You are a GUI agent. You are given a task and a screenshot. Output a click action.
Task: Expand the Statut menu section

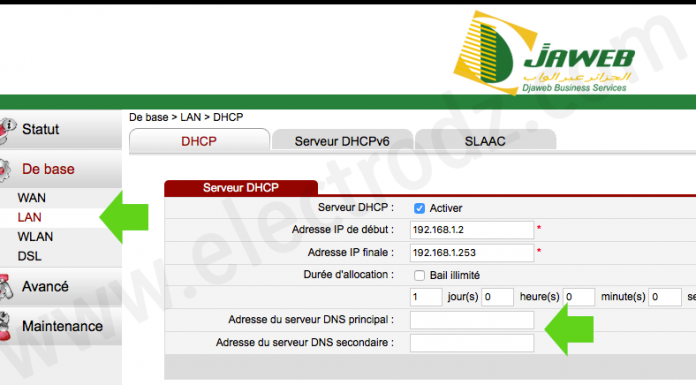(61, 130)
